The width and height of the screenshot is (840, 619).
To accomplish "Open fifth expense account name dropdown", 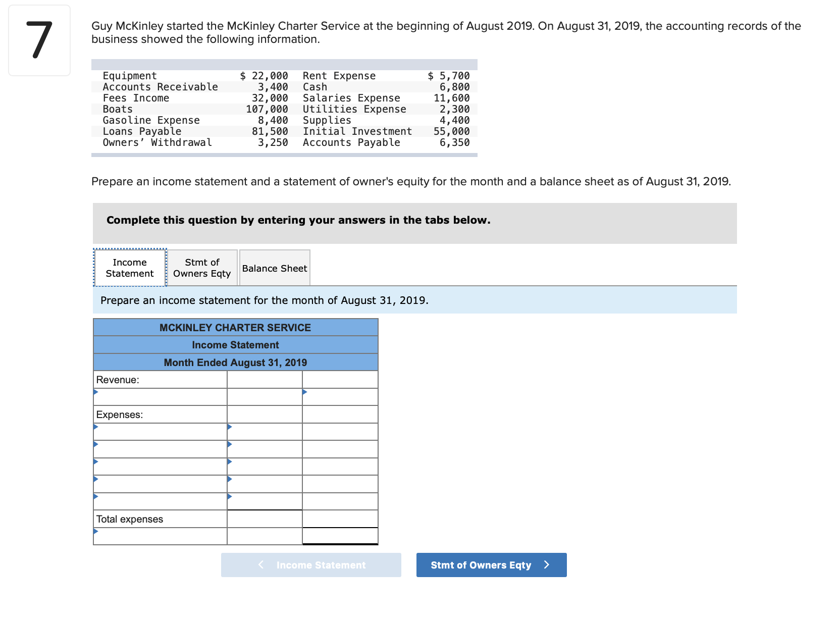I will [160, 501].
